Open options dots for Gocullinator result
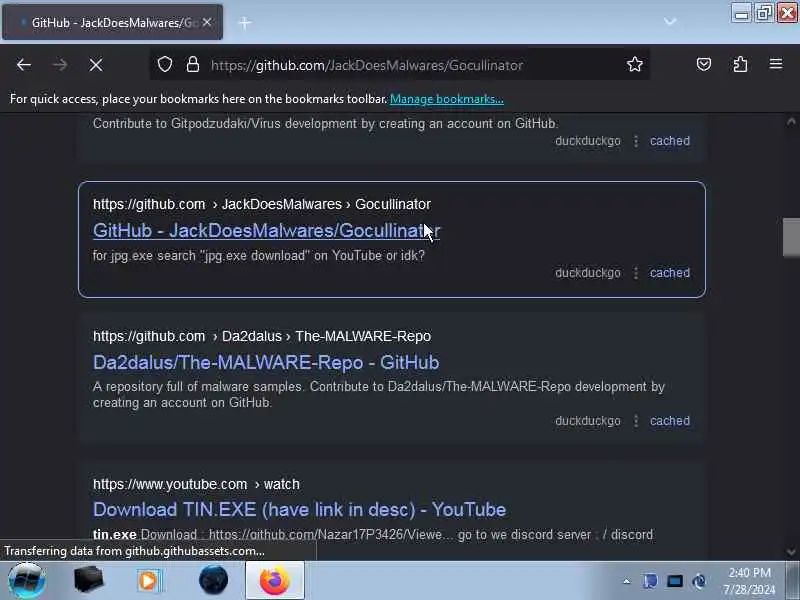The width and height of the screenshot is (800, 600). pos(636,273)
